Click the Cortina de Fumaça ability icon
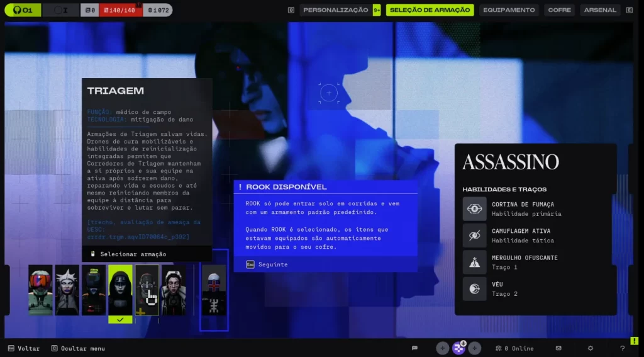 pyautogui.click(x=475, y=208)
